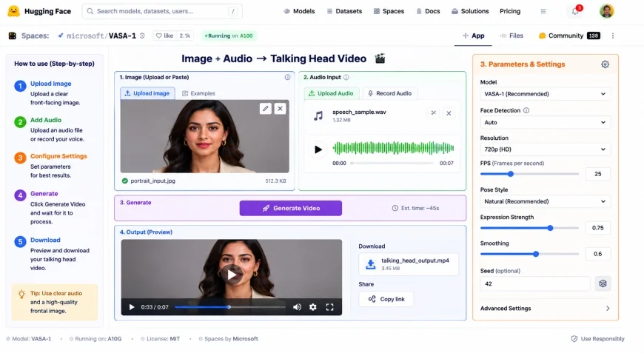Select the Upload Image tab
The width and height of the screenshot is (644, 353).
(147, 93)
